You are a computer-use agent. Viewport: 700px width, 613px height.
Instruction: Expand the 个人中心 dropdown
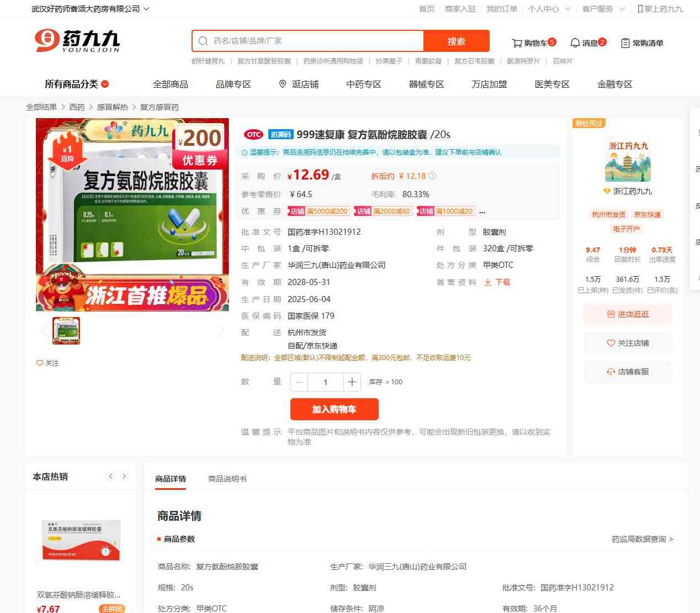coord(568,9)
